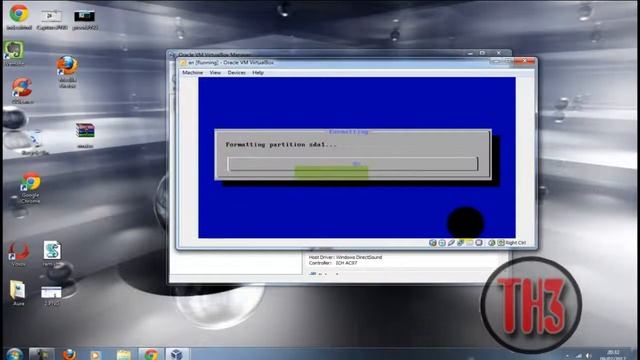640x360 pixels.
Task: Open the View menu in VirtualBox
Action: click(215, 73)
